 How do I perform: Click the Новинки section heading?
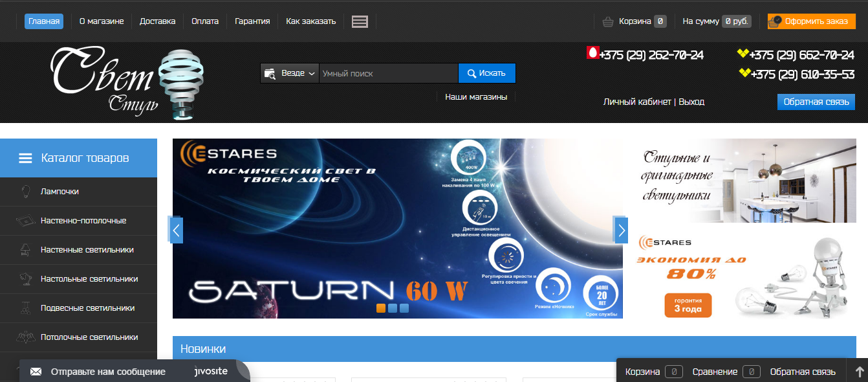[x=203, y=349]
